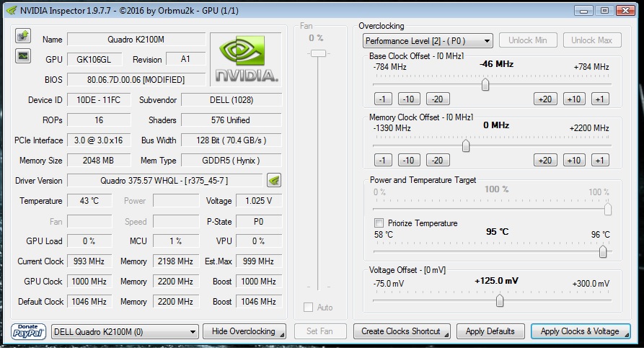Click the Base Clock Offset slider handle
Screen dimensions: 644x350
pyautogui.click(x=485, y=84)
